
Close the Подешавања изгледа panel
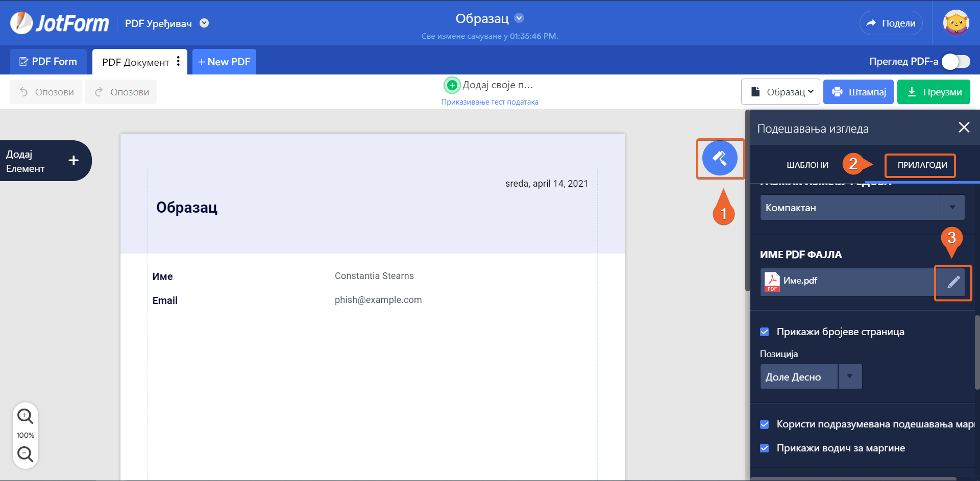[x=964, y=128]
